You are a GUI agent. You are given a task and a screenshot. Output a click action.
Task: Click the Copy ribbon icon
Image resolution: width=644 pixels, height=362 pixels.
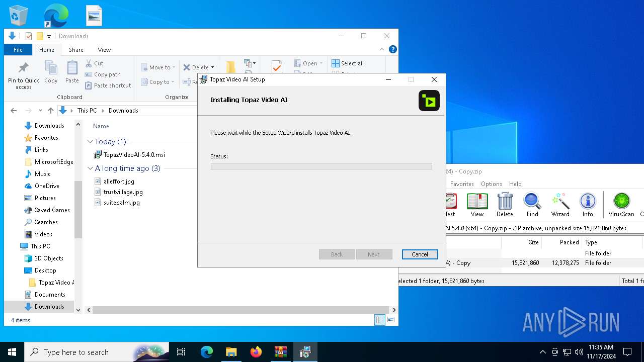coord(51,72)
